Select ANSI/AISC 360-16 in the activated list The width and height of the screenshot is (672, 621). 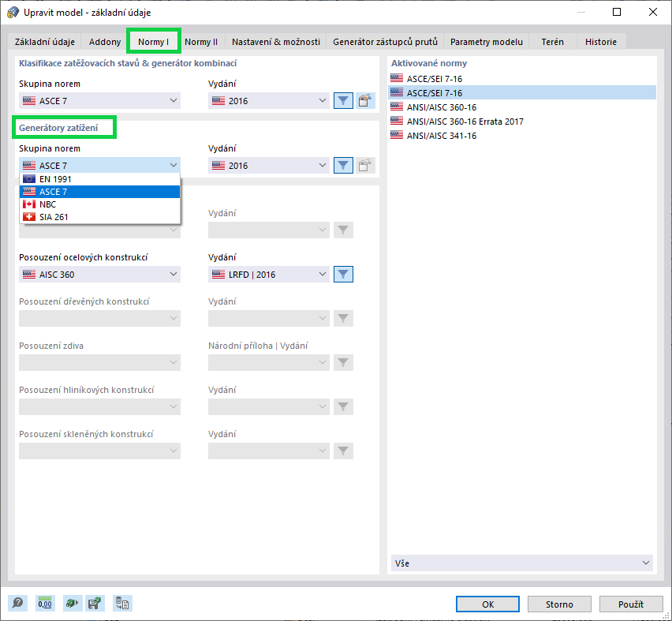[522, 107]
